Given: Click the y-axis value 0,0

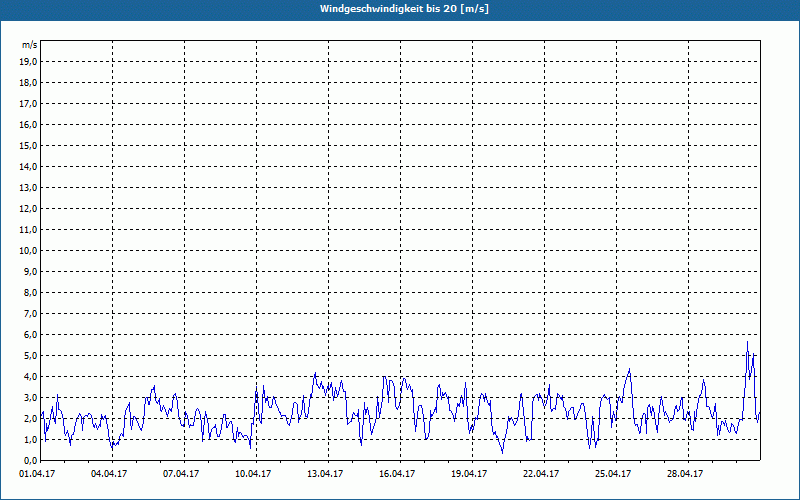Looking at the screenshot, I should coord(31,460).
